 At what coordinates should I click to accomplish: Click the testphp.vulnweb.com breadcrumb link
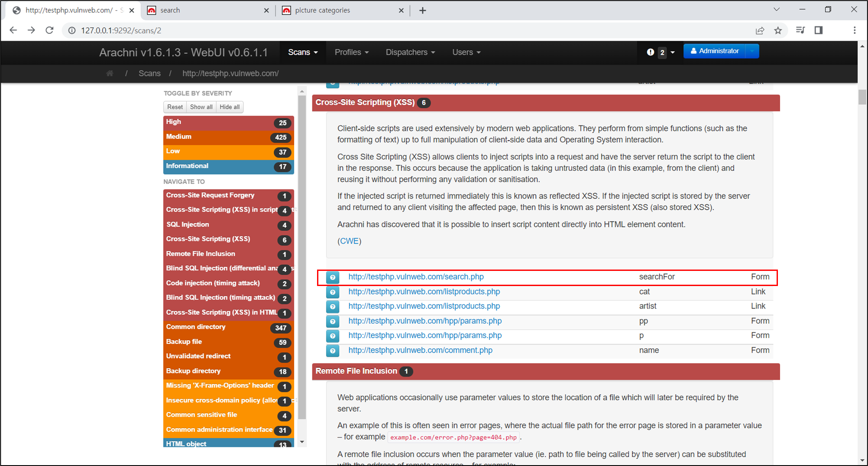tap(230, 74)
